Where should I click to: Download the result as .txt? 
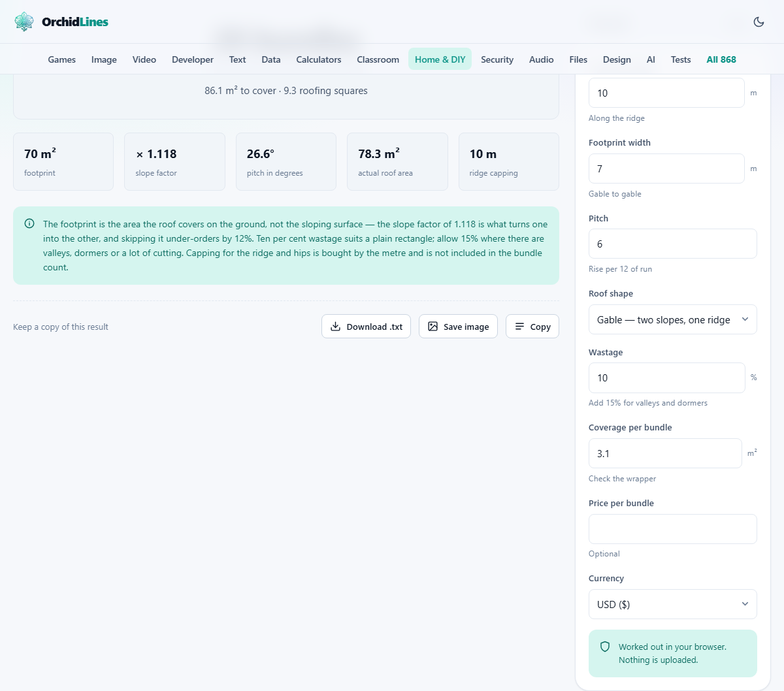pos(366,327)
